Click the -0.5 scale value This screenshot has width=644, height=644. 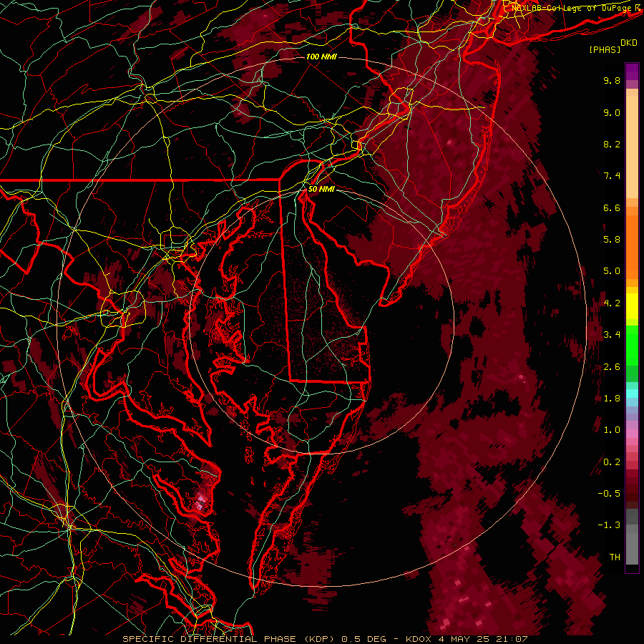pyautogui.click(x=609, y=494)
